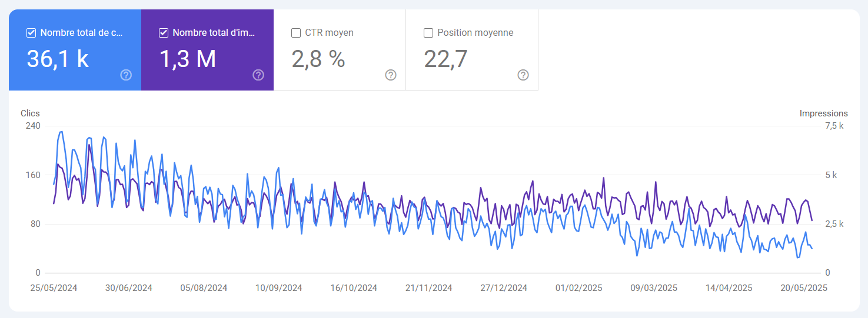Click the 2,8 % CTR value
Screen dimensions: 868x318
coord(318,59)
